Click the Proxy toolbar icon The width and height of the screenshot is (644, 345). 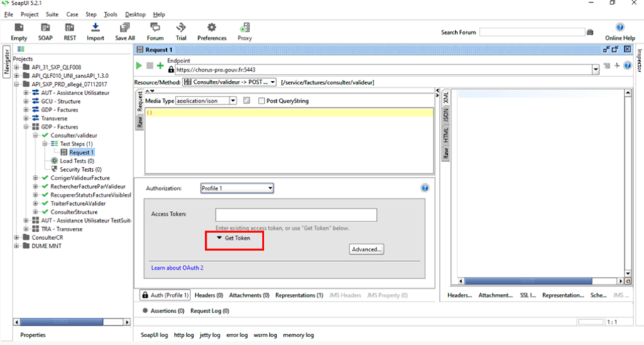(244, 32)
